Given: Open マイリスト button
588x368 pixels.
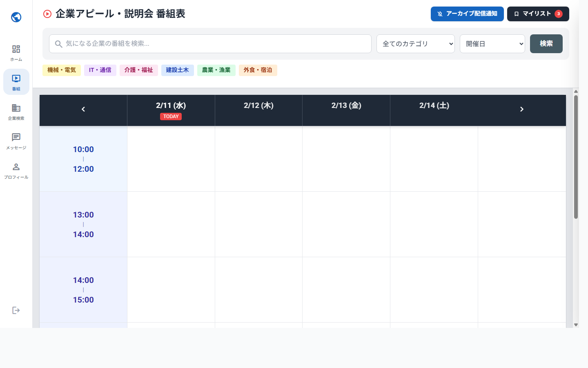Looking at the screenshot, I should tap(538, 14).
